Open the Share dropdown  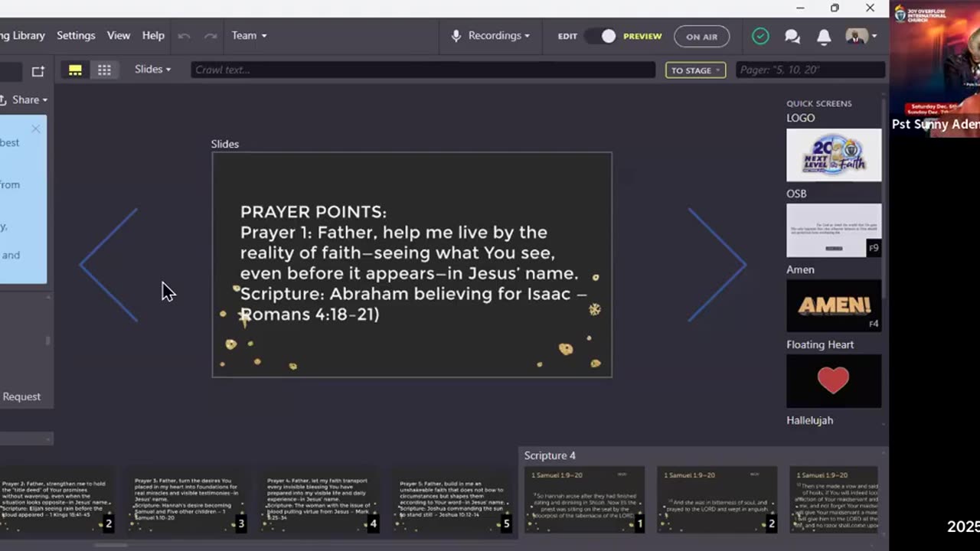tap(24, 99)
